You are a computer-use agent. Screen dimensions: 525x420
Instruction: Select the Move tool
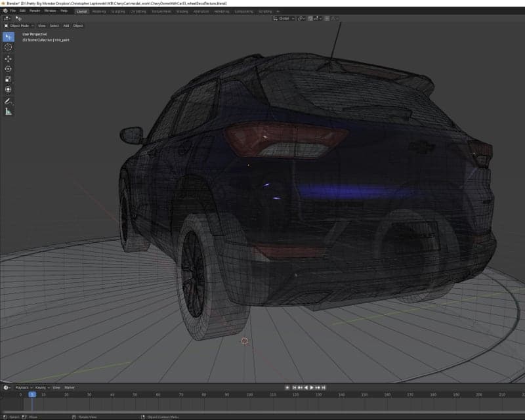click(9, 58)
